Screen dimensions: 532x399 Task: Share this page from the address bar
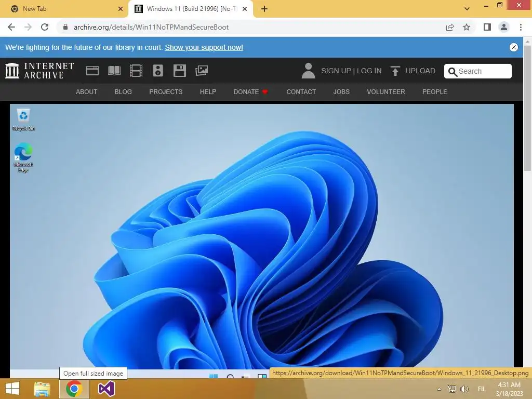[x=450, y=27]
